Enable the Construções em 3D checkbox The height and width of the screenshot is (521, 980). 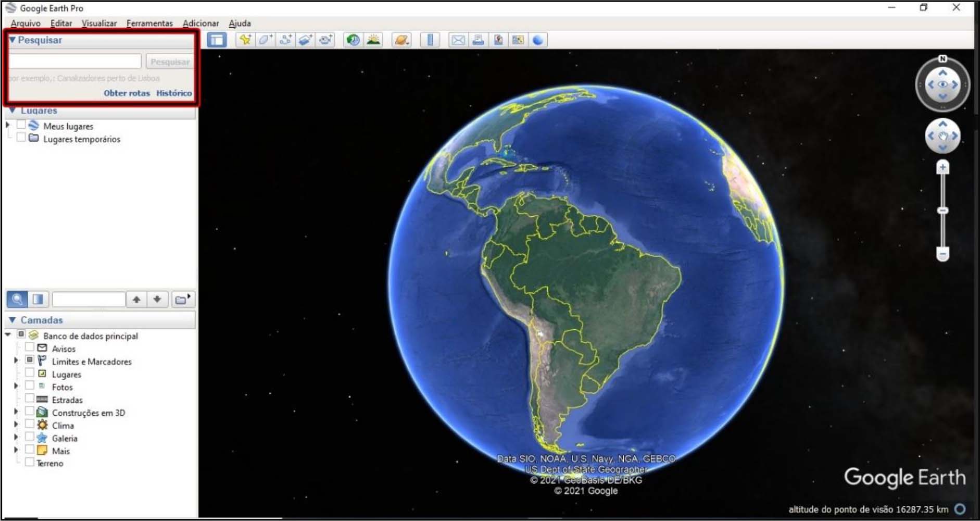click(x=30, y=411)
